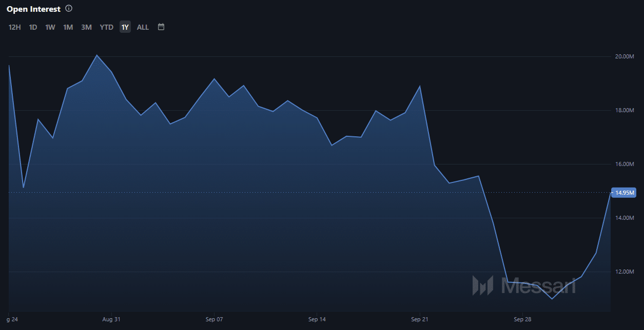
Task: Click the Sep 07 date label
Action: (214, 319)
